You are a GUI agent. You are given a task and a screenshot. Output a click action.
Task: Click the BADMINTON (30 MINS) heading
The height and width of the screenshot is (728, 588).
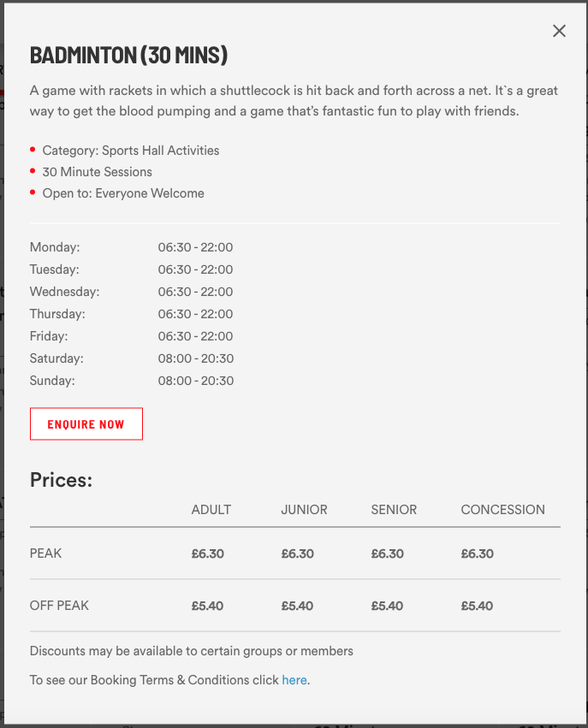pos(128,55)
